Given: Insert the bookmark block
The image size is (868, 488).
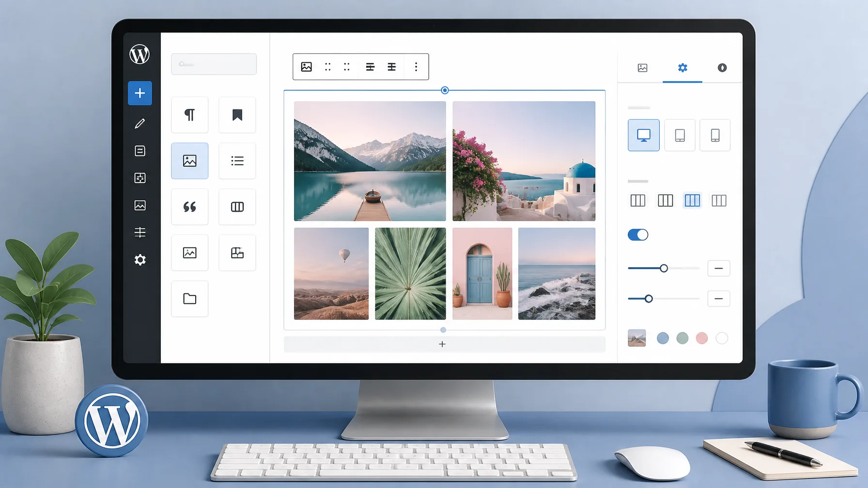Looking at the screenshot, I should pyautogui.click(x=237, y=115).
